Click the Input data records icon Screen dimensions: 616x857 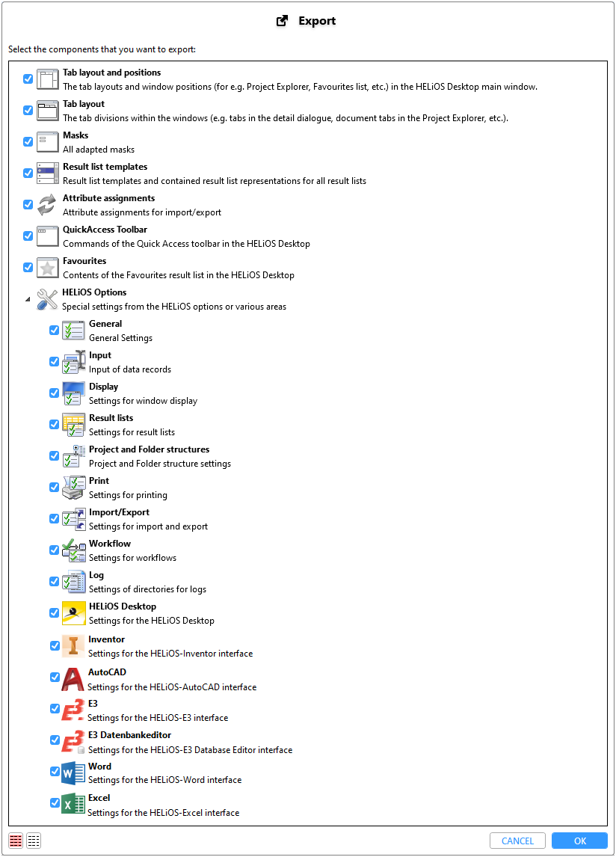[74, 362]
